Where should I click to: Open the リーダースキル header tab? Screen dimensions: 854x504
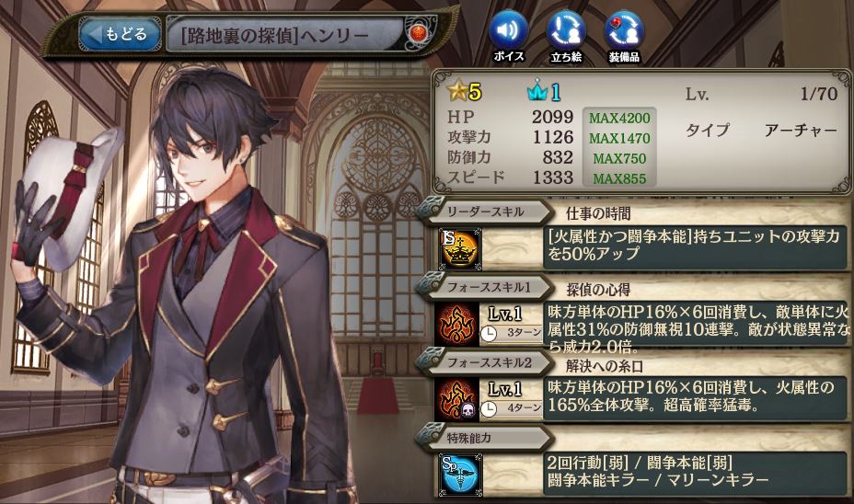(485, 212)
